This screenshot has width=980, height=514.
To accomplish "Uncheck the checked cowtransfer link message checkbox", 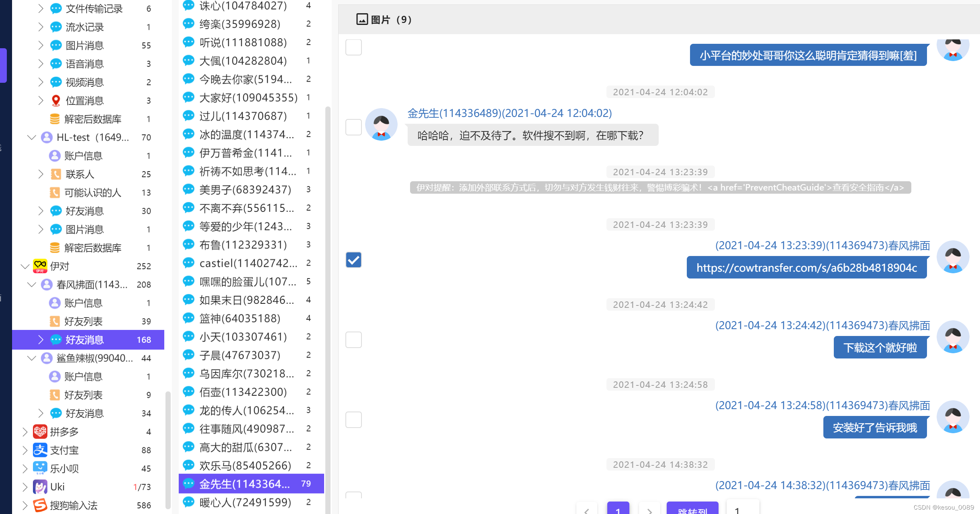I will point(353,260).
